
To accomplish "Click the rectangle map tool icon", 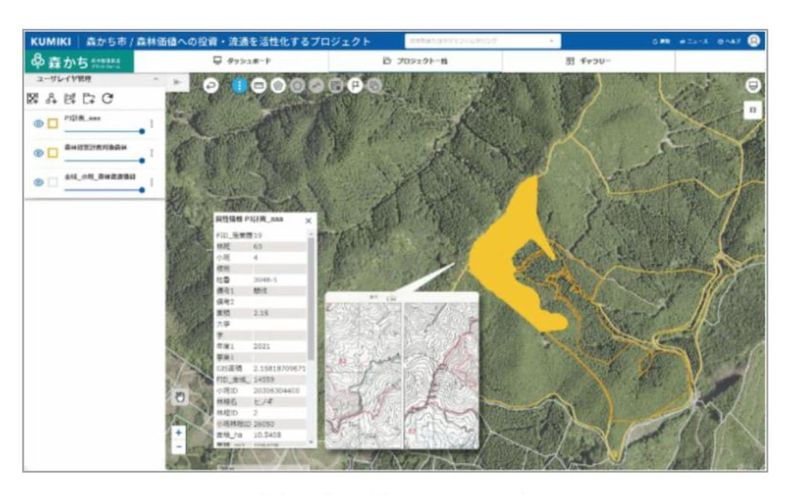I will pyautogui.click(x=259, y=85).
